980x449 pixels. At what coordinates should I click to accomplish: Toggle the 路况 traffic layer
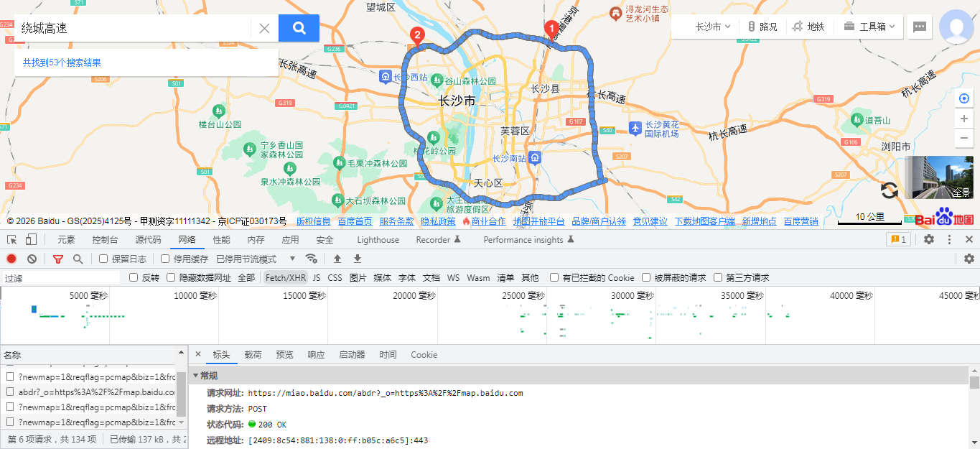coord(762,27)
